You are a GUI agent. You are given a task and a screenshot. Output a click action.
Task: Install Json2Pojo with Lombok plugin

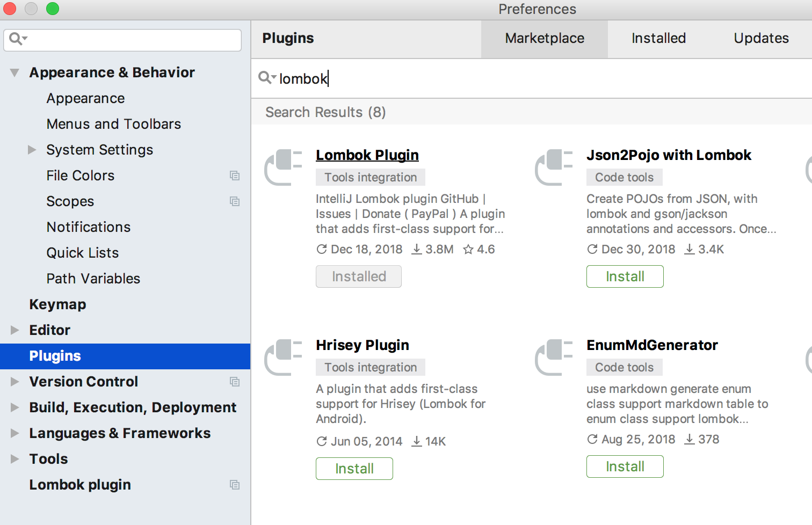click(625, 276)
